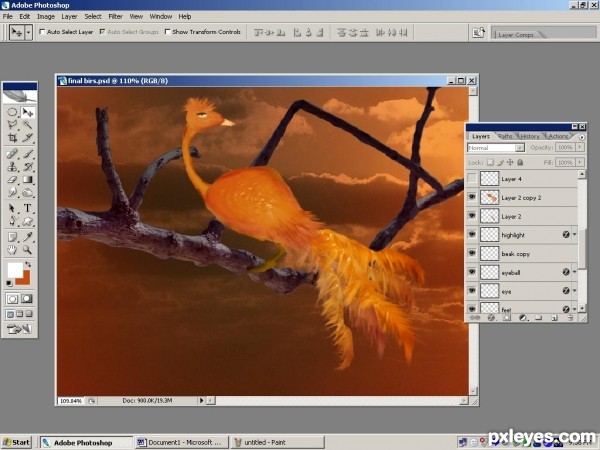Open the Select menu
The image size is (600, 450).
[93, 16]
